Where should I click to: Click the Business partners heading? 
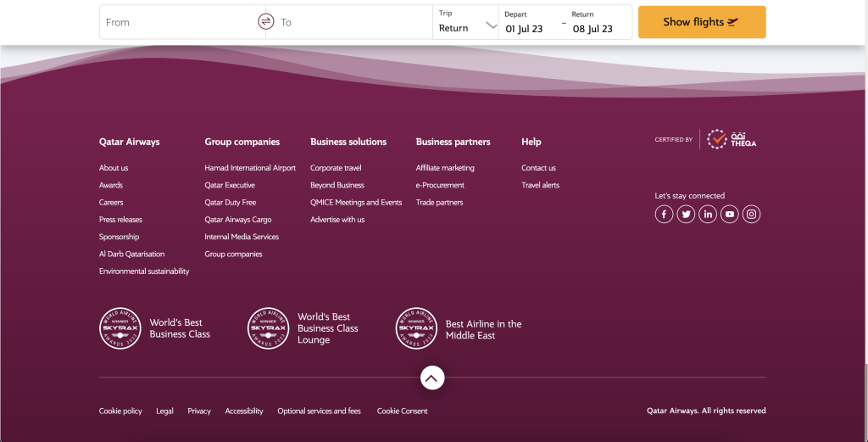pyautogui.click(x=453, y=142)
